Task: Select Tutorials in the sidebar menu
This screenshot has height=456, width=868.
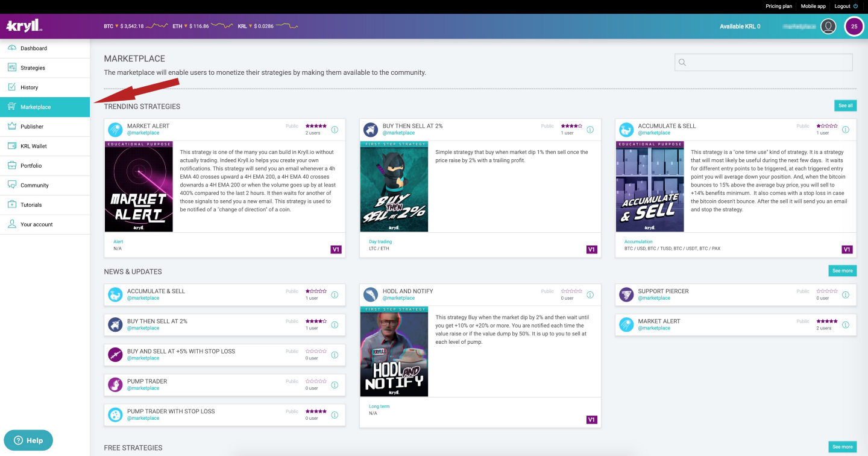Action: click(45, 204)
